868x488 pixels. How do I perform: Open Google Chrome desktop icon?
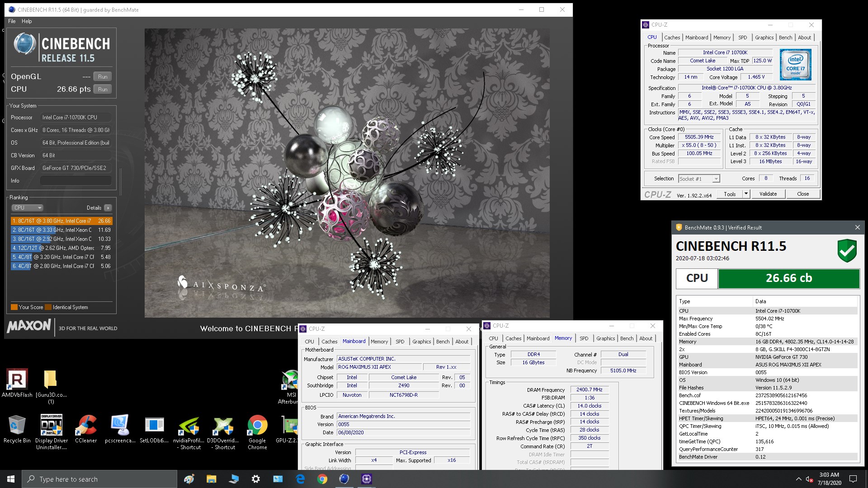(257, 432)
